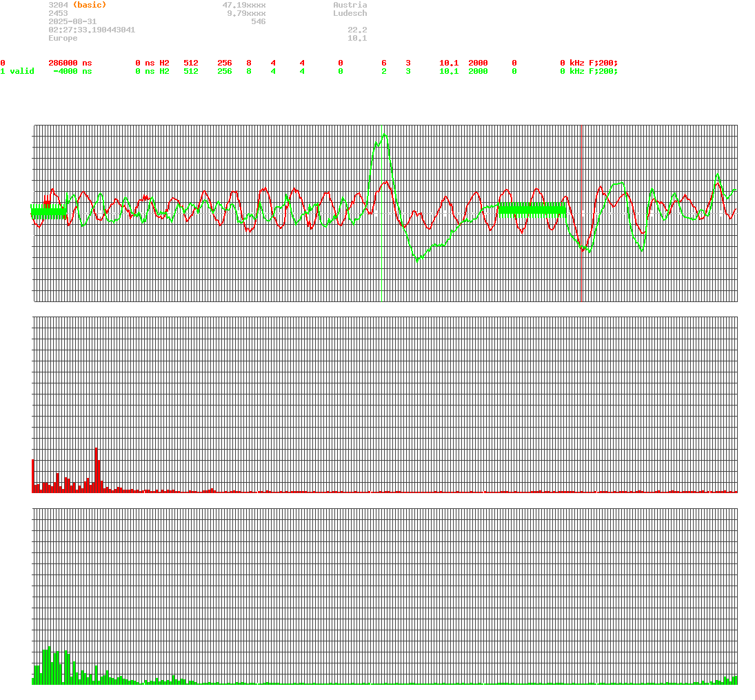Viewport: 755px width, 700px height.
Task: Click the green vertical marker in waveform
Action: (382, 213)
